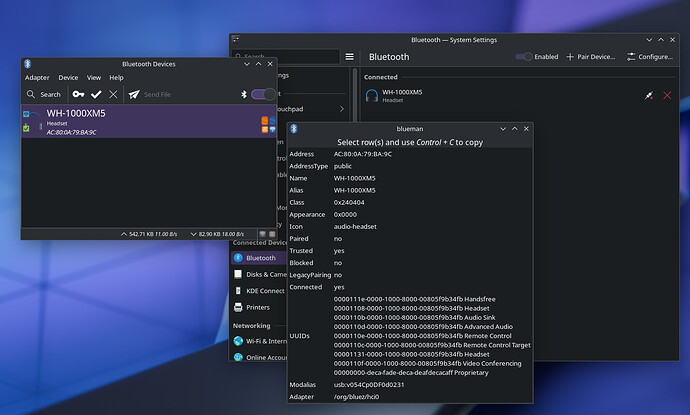Open Printers in settings sidebar
The width and height of the screenshot is (690, 415).
pyautogui.click(x=259, y=307)
